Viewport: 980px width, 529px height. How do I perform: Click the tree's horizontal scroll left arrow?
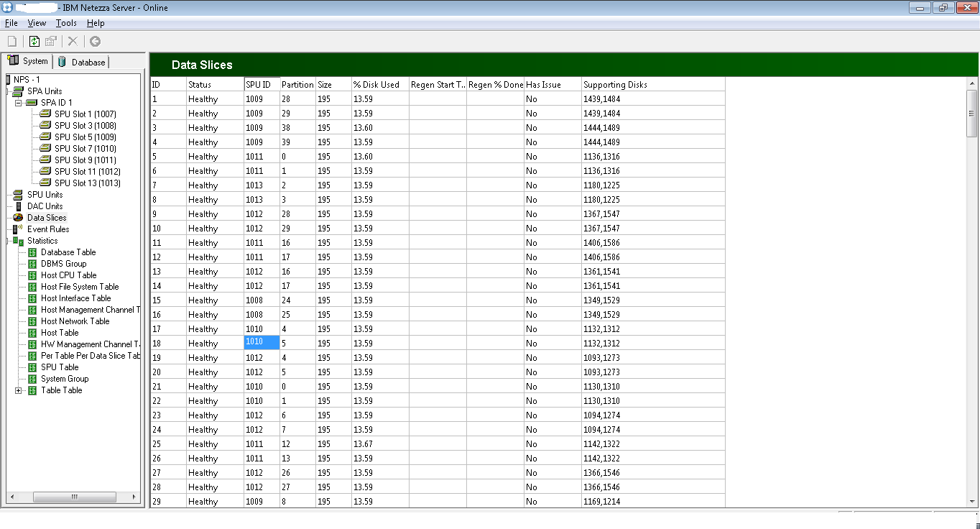pos(12,497)
